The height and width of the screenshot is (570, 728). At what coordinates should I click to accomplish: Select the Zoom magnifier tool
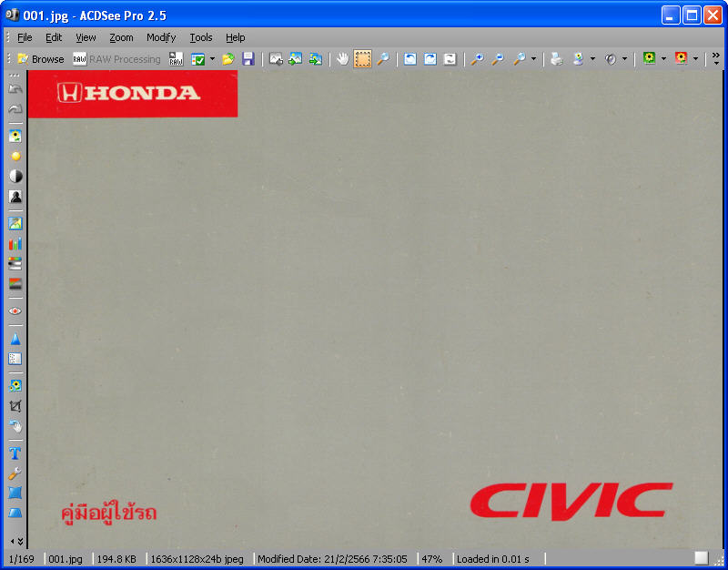383,59
